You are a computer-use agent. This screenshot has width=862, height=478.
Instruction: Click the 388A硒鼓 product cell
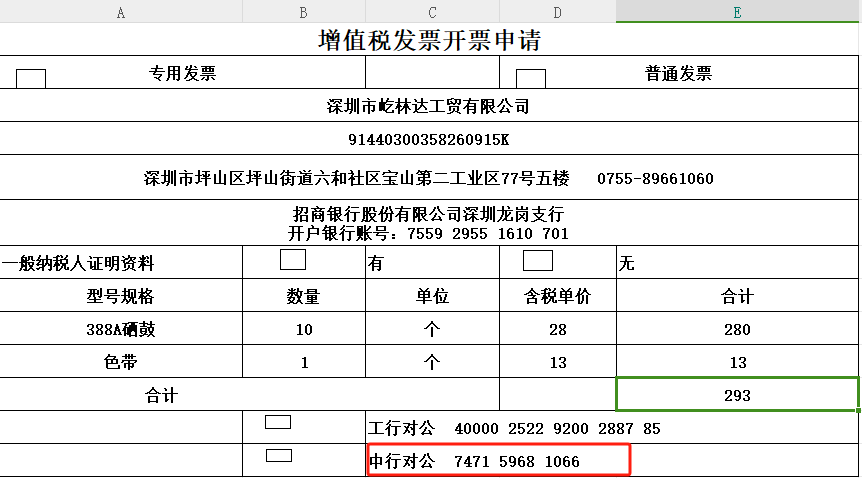coord(121,330)
